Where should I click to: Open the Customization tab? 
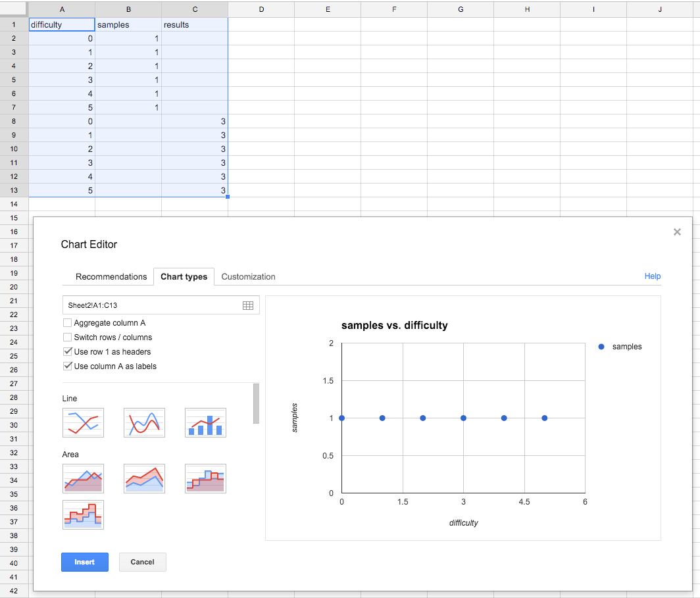(x=248, y=277)
